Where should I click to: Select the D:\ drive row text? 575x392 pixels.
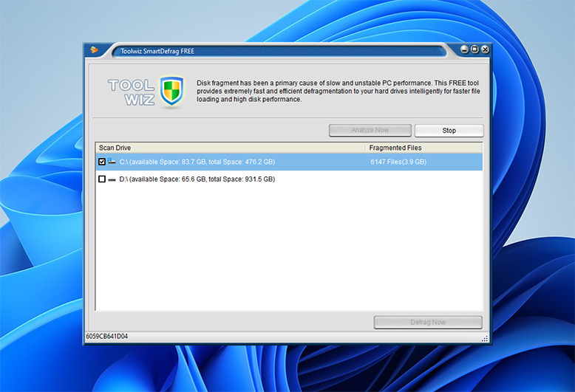197,179
